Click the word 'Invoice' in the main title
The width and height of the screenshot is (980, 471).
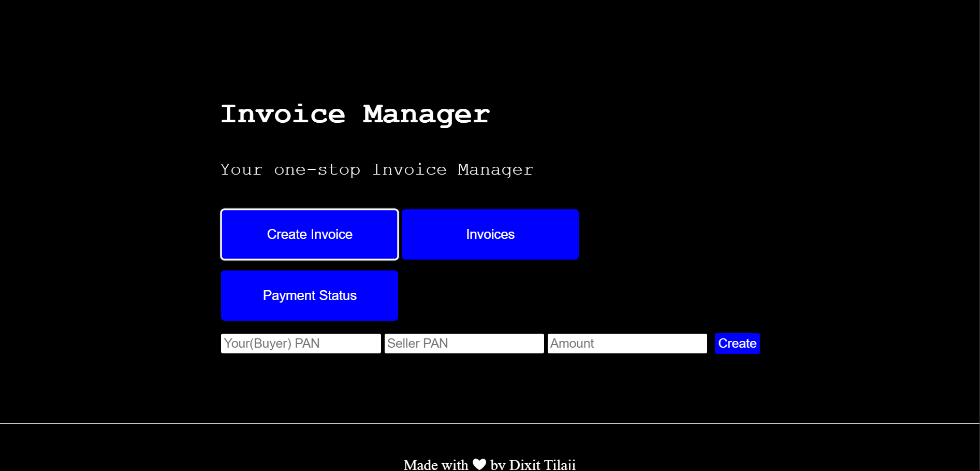[283, 115]
